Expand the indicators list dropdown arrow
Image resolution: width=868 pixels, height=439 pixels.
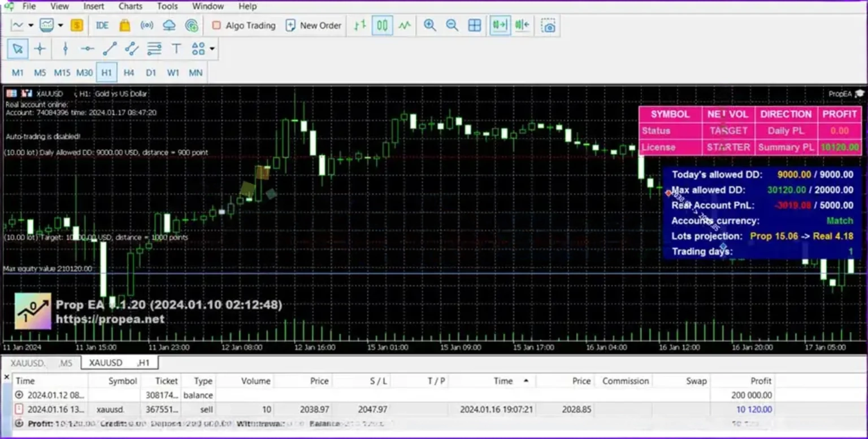(60, 25)
